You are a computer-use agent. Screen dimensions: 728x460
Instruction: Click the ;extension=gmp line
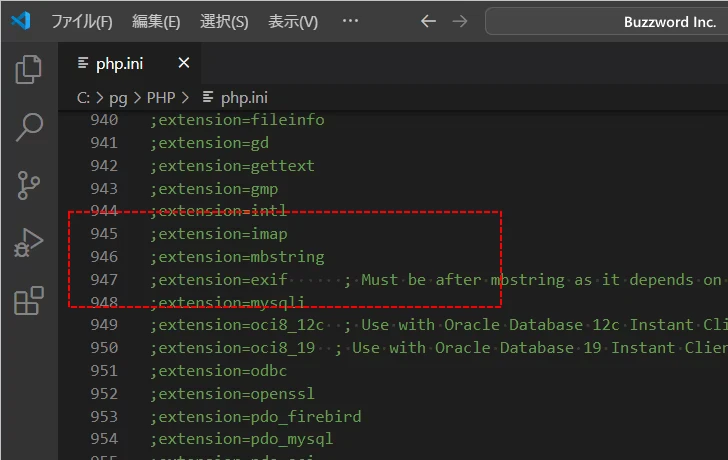(214, 189)
